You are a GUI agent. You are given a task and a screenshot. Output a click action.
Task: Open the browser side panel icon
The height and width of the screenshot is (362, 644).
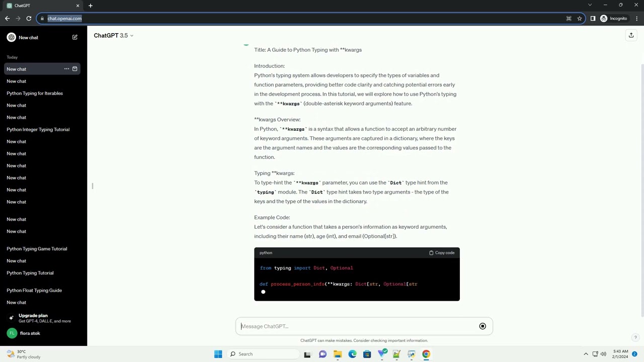click(593, 19)
